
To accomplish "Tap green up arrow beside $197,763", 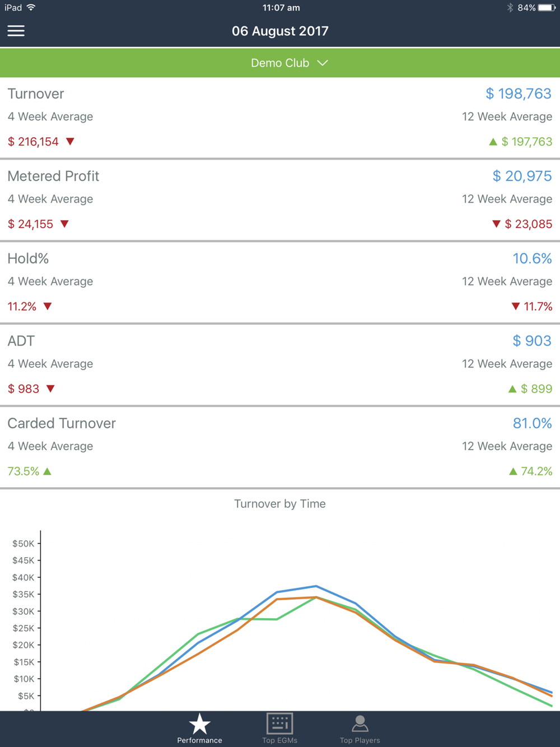I will tap(493, 142).
